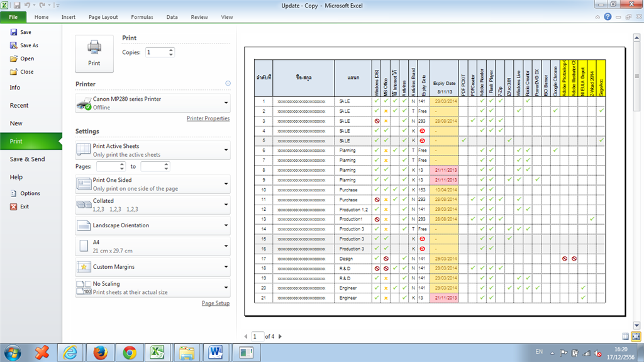Click the large Print button with printer icon
Viewport: 644px width, 362px height.
[x=94, y=54]
